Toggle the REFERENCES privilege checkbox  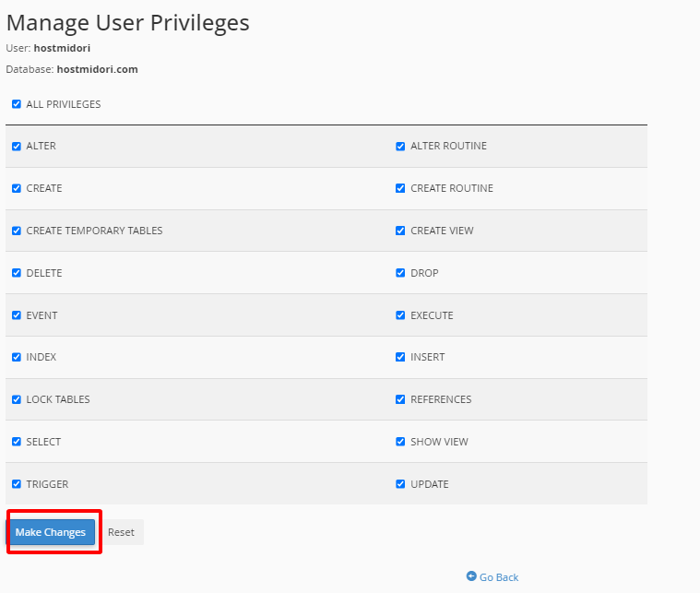pyautogui.click(x=400, y=399)
